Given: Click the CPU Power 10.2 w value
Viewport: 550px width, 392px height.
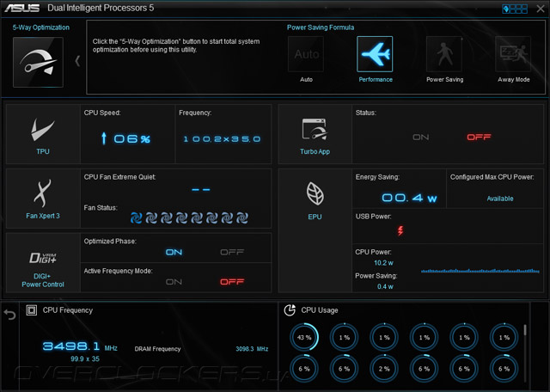Looking at the screenshot, I should pos(383,263).
